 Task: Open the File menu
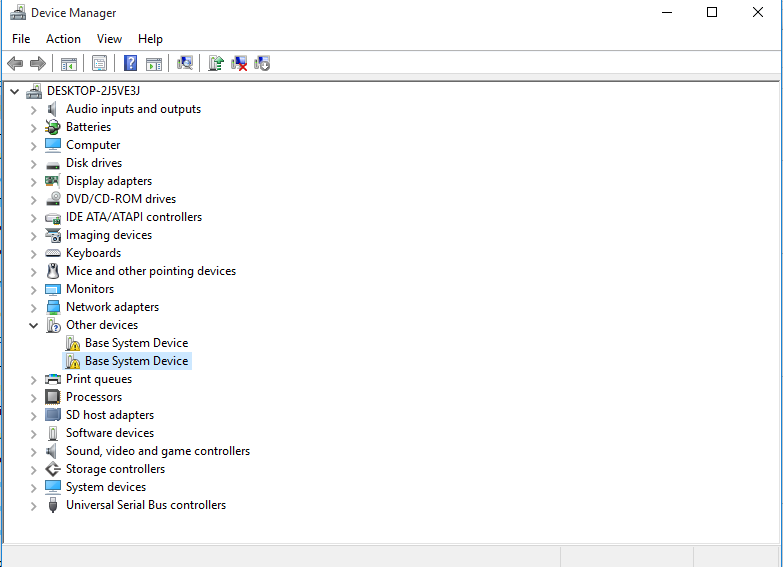click(x=21, y=39)
